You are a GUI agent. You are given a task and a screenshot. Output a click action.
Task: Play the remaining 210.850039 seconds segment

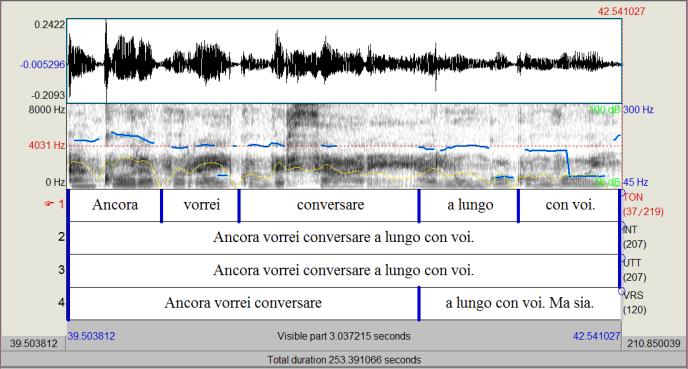[653, 343]
